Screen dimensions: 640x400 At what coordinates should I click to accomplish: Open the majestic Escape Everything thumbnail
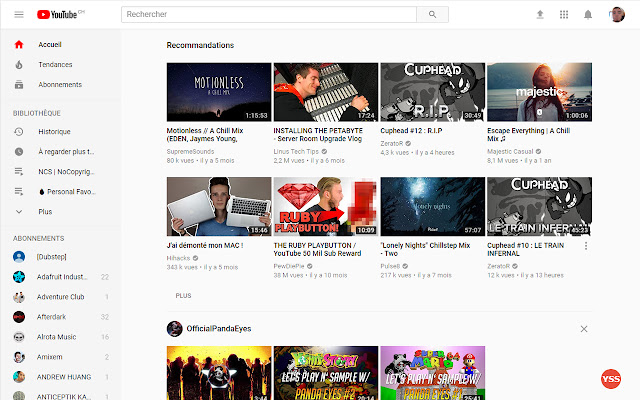tap(540, 92)
